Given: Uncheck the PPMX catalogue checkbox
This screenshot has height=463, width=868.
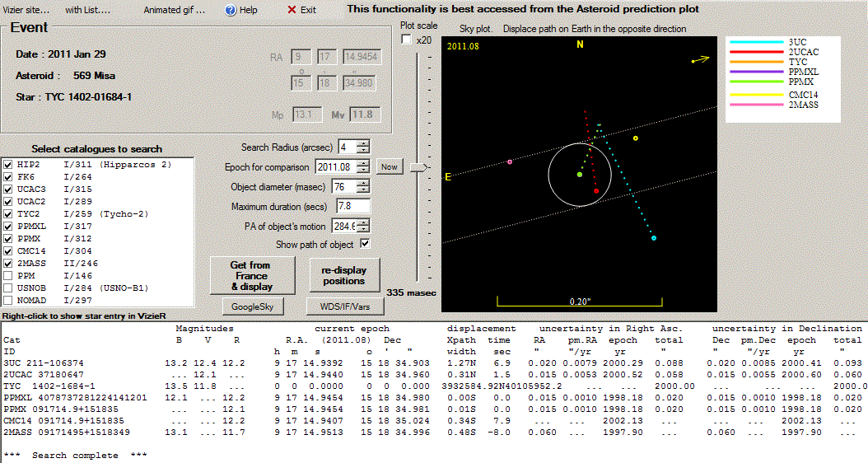Looking at the screenshot, I should click(x=7, y=239).
